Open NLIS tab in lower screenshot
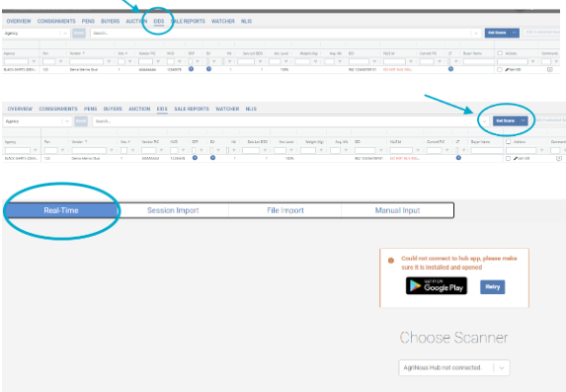Viewport: 566px width, 392px height. coord(251,109)
